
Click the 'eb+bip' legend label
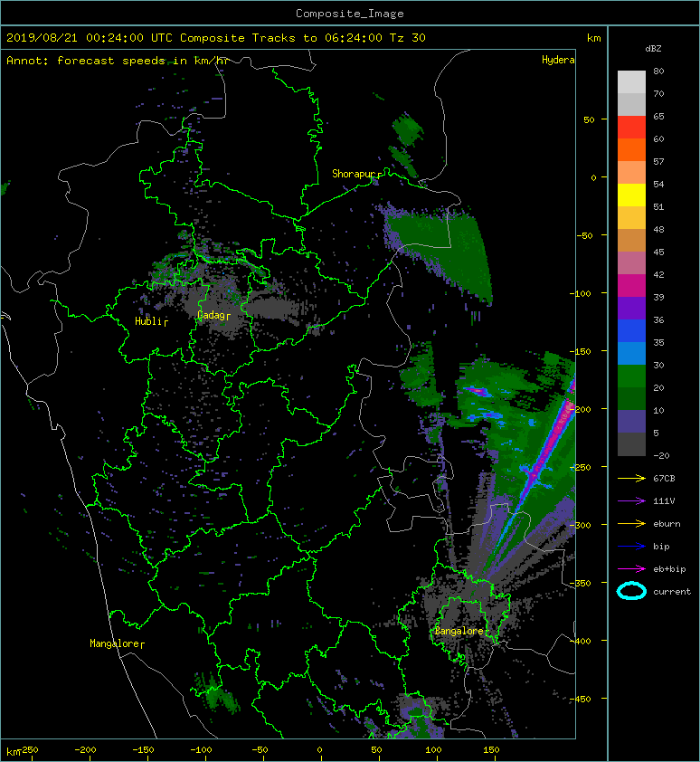(669, 569)
